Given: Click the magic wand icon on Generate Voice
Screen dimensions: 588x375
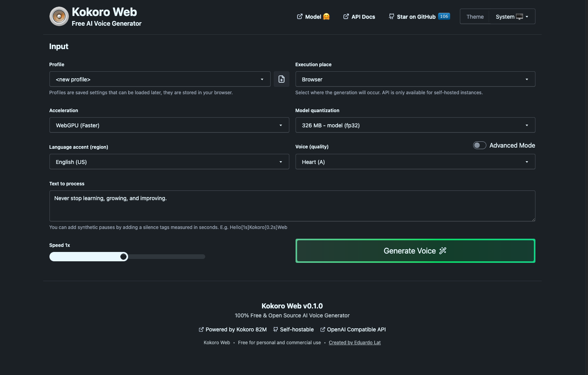Looking at the screenshot, I should coord(443,251).
